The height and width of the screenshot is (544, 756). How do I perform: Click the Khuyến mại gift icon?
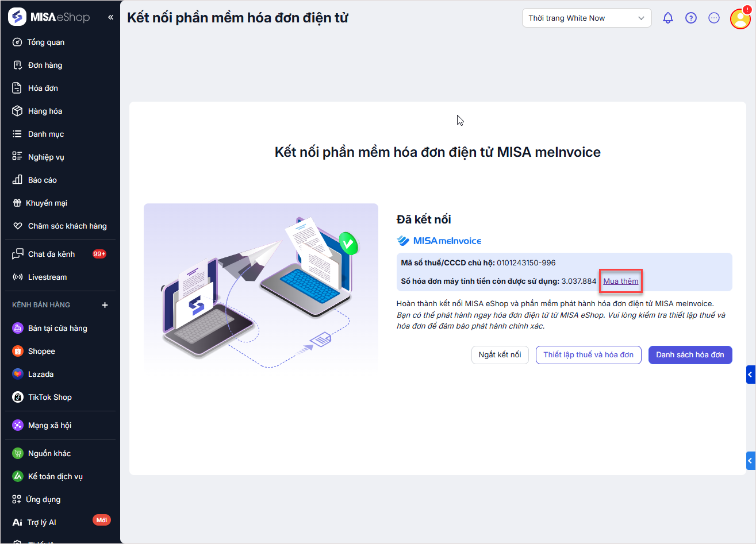pyautogui.click(x=17, y=203)
